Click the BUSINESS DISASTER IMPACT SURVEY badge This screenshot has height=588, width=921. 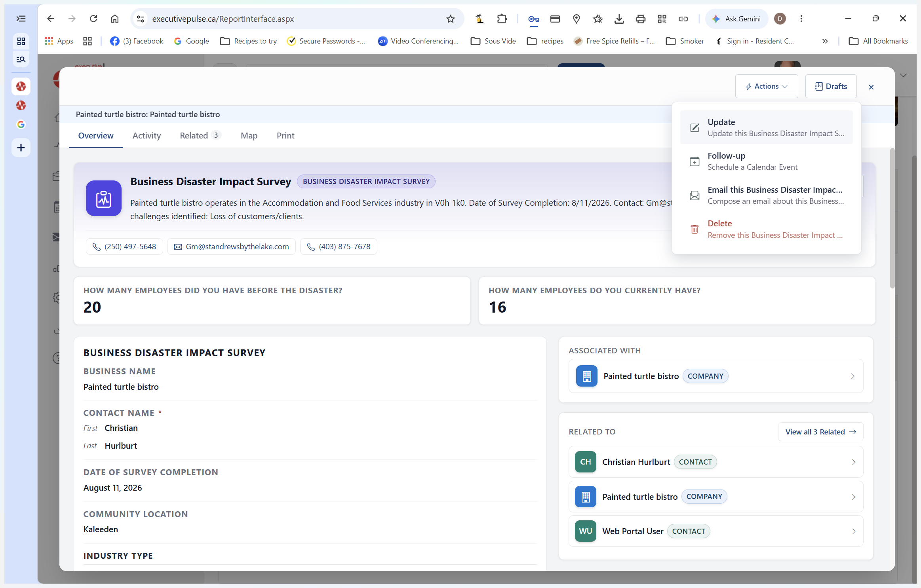[366, 181]
